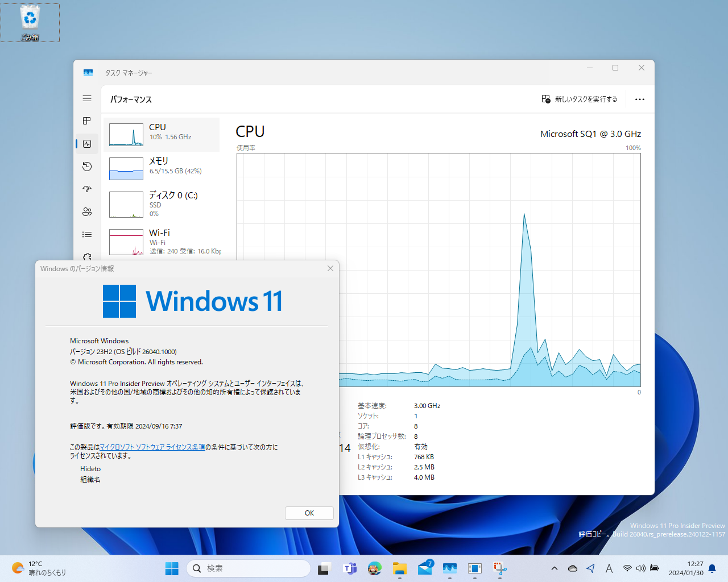Maximize the Task Manager window
The width and height of the screenshot is (728, 582).
tap(615, 68)
